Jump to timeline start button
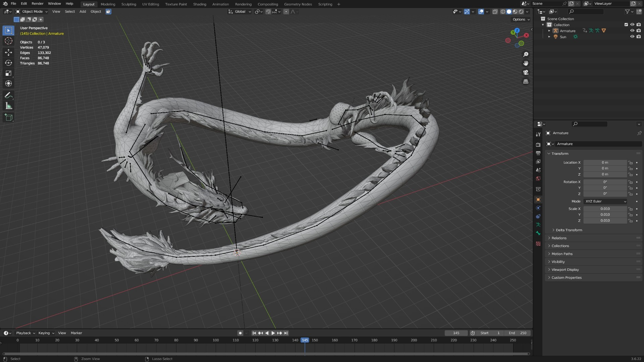The image size is (644, 362). pyautogui.click(x=254, y=333)
